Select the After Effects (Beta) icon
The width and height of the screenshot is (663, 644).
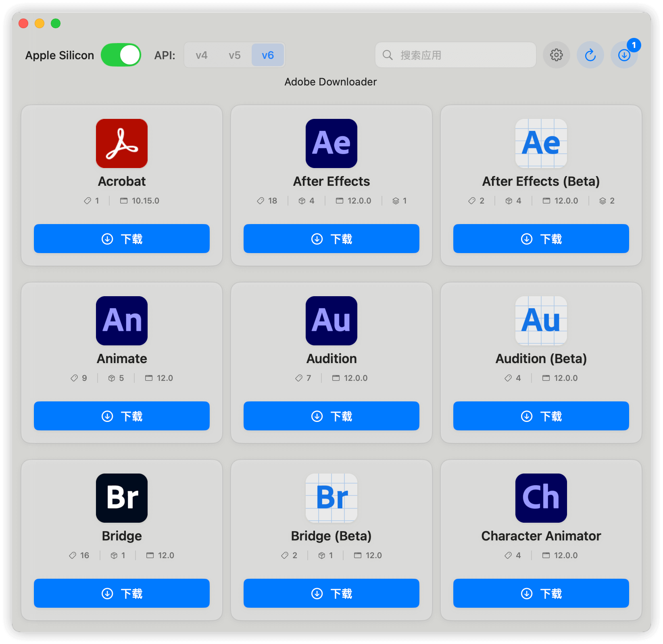[541, 143]
